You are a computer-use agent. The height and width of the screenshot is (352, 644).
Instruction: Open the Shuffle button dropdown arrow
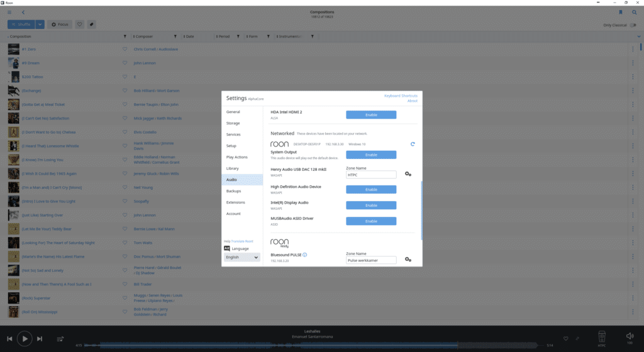[x=40, y=25]
